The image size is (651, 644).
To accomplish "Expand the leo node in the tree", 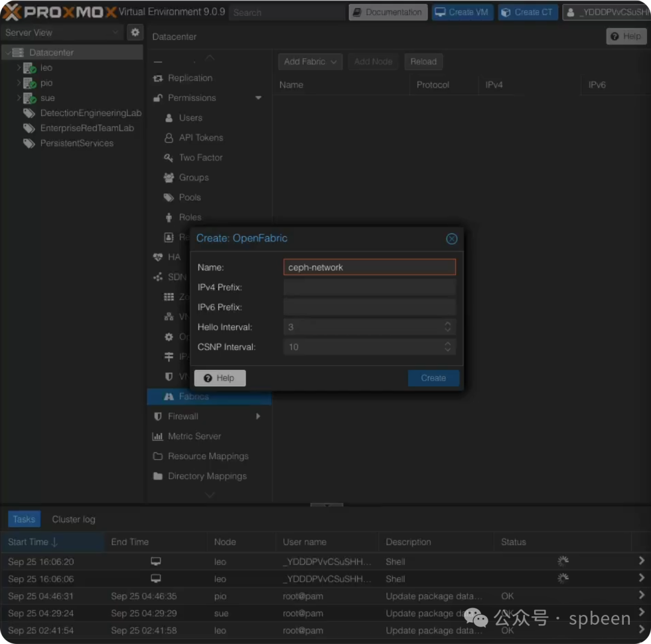I will (19, 67).
